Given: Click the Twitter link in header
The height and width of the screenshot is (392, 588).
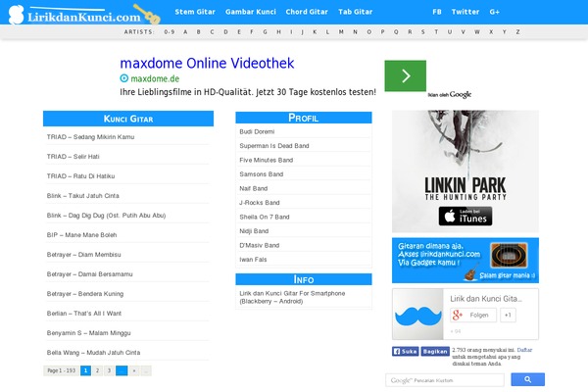Looking at the screenshot, I should (x=465, y=12).
